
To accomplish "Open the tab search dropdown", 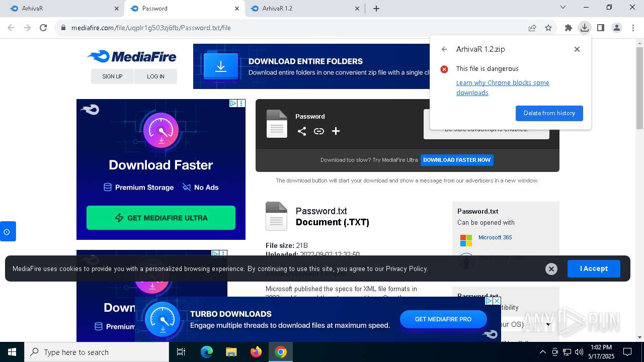I will click(563, 8).
